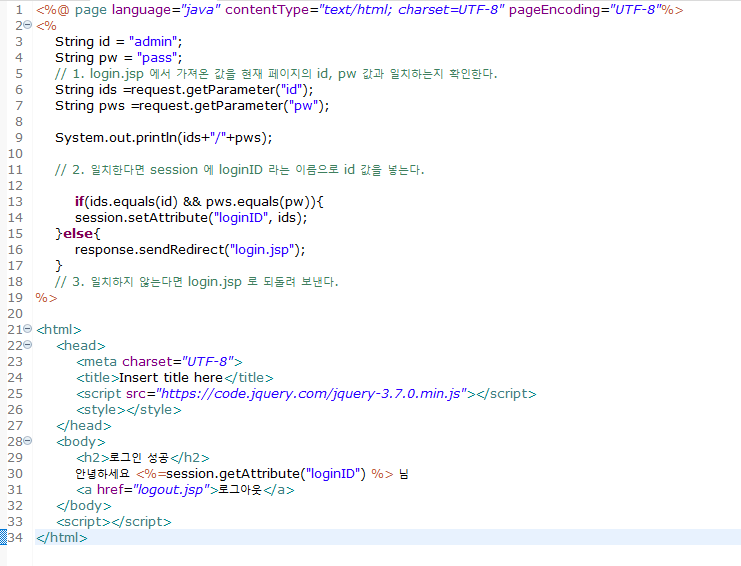Click line number 10 in the gutter
The height and width of the screenshot is (566, 741).
pyautogui.click(x=15, y=154)
